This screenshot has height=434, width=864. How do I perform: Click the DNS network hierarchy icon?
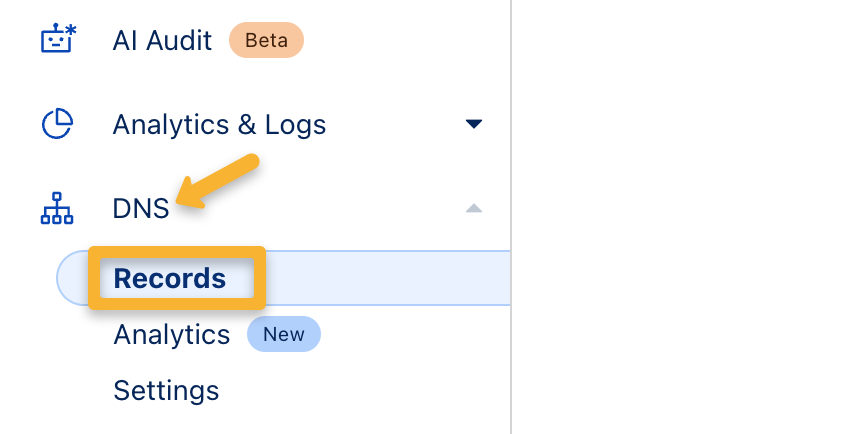(57, 209)
